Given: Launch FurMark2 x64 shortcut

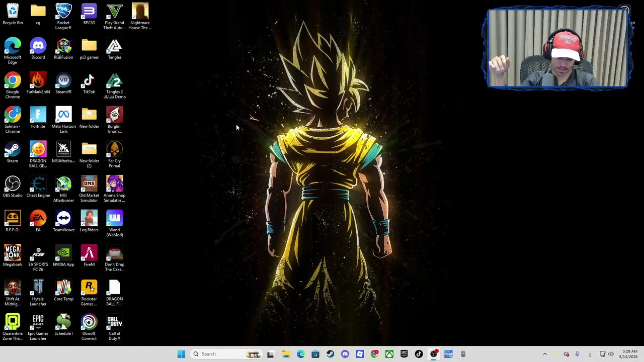Looking at the screenshot, I should point(38,83).
